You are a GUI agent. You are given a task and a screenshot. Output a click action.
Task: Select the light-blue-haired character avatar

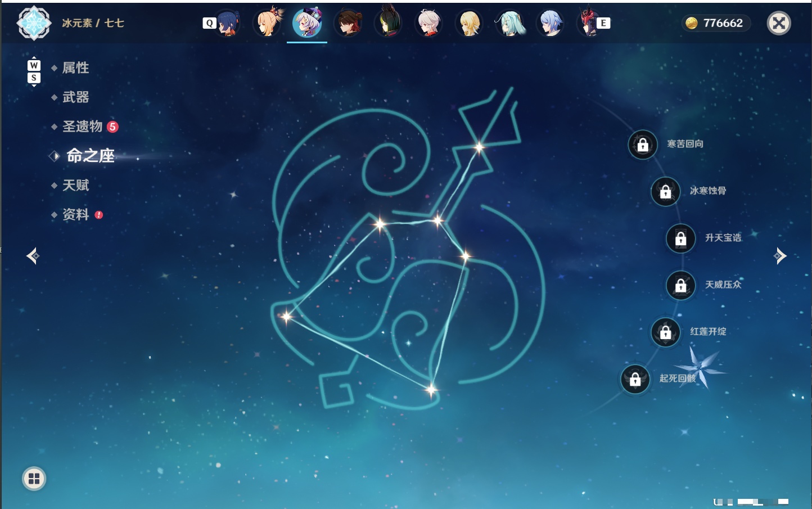(551, 23)
